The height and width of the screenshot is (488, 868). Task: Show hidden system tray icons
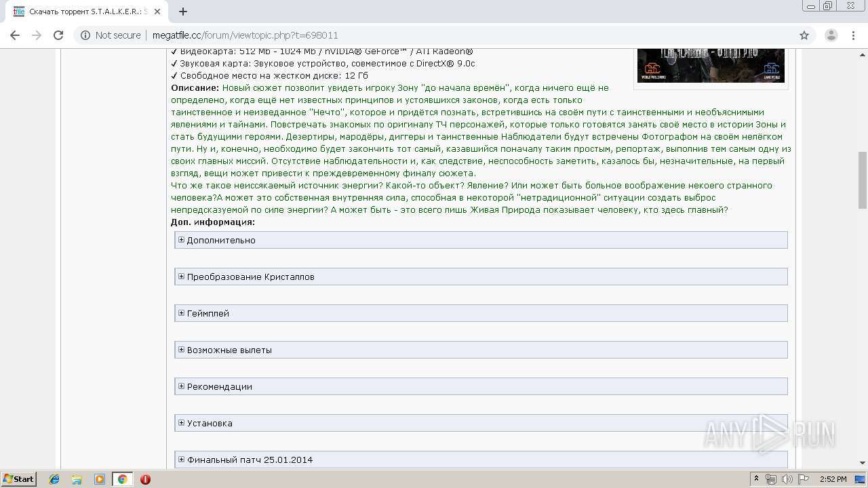coord(756,479)
